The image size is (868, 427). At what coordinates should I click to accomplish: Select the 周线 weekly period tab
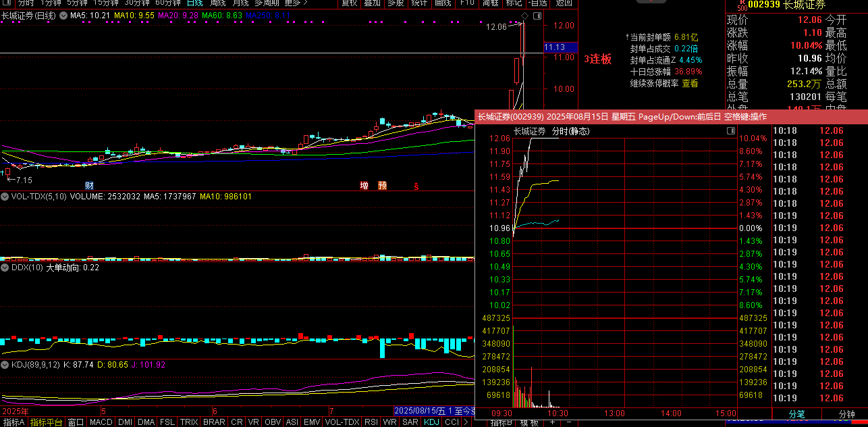(x=218, y=3)
